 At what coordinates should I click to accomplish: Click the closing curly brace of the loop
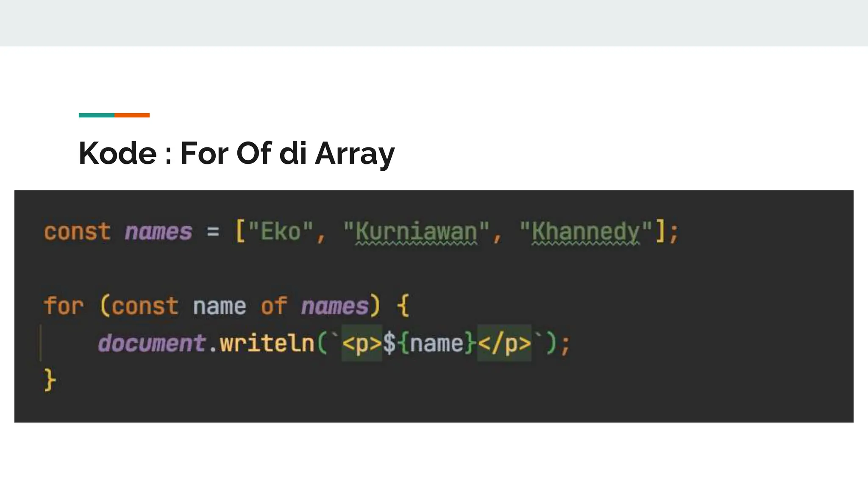(x=50, y=380)
